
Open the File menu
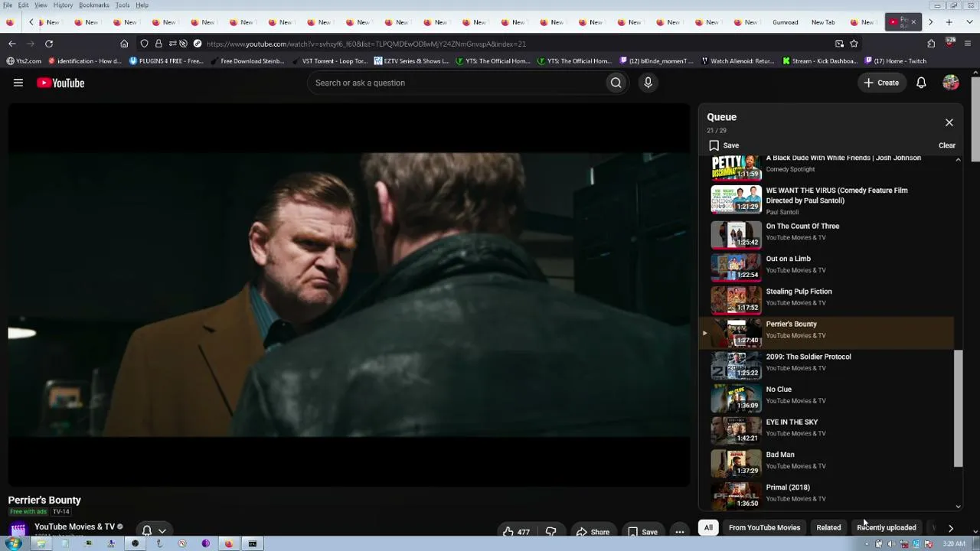click(8, 5)
